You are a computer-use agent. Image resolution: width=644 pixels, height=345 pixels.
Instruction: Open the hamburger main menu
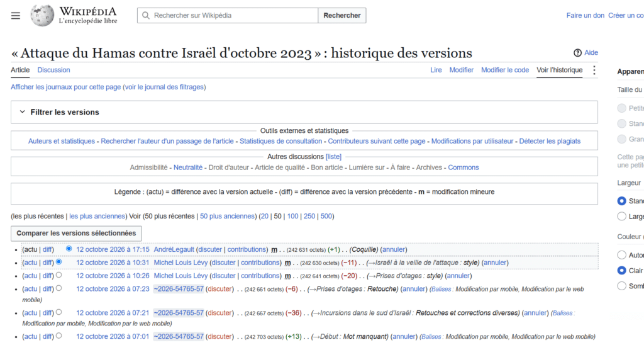(x=16, y=16)
